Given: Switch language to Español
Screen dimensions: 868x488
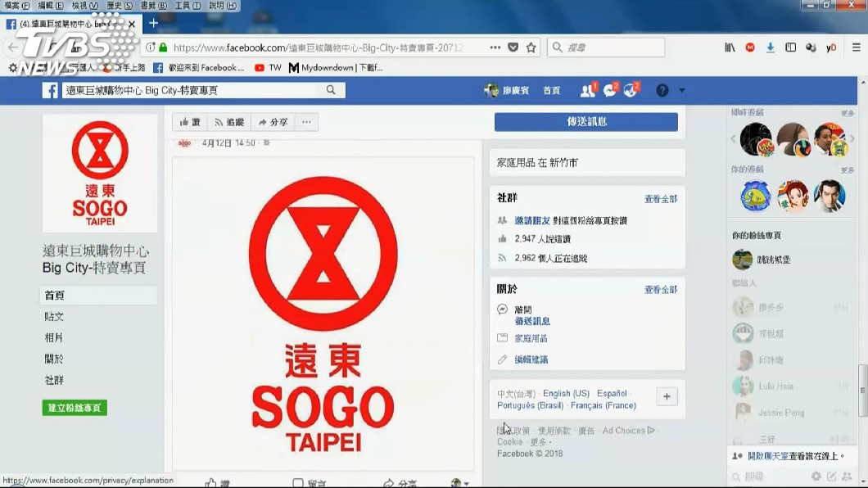Looking at the screenshot, I should pyautogui.click(x=612, y=393).
